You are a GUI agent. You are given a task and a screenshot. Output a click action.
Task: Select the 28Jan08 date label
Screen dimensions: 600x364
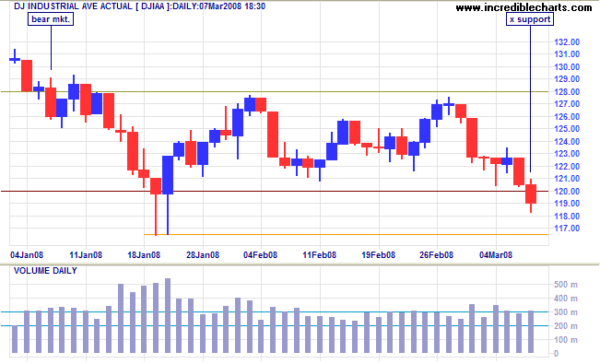[x=203, y=255]
